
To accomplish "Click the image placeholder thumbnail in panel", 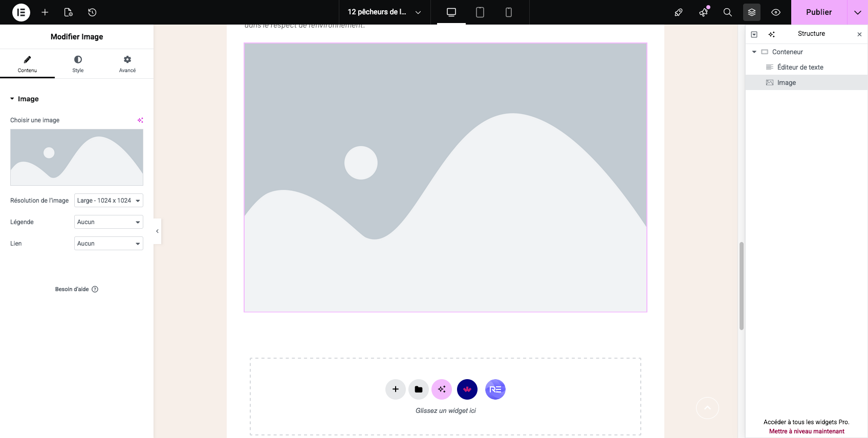I will [77, 157].
